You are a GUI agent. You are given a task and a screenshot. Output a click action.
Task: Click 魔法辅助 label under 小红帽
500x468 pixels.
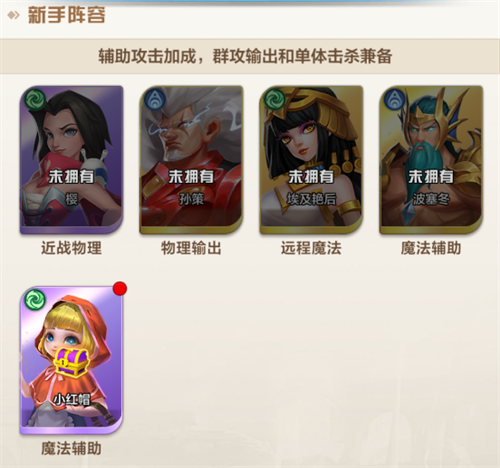[x=71, y=448]
